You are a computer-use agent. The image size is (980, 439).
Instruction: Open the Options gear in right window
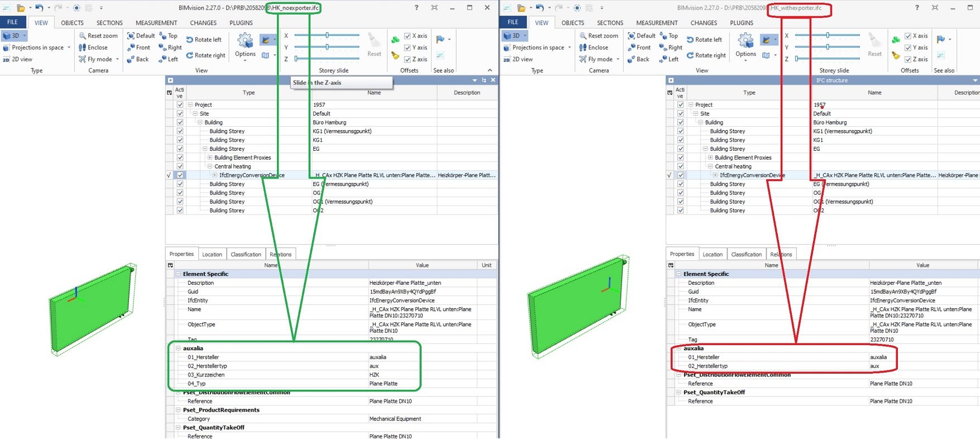(x=745, y=41)
